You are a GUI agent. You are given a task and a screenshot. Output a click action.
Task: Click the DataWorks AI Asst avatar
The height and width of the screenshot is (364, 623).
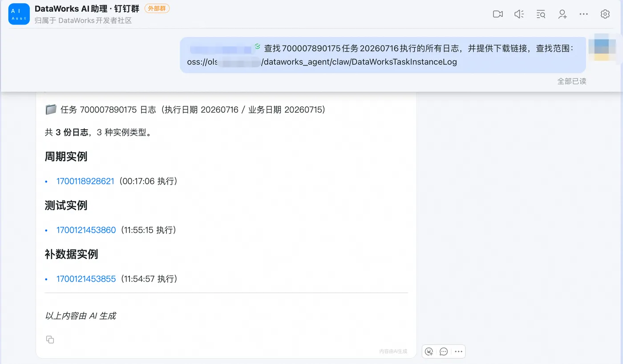(19, 14)
